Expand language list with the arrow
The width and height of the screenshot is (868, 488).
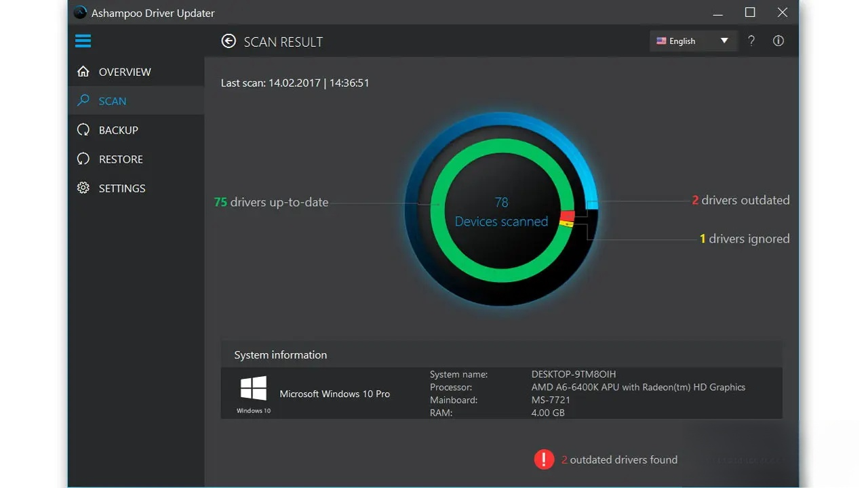click(724, 41)
